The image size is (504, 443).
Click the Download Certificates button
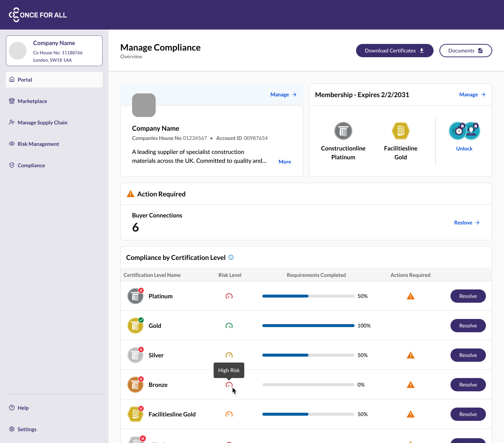coord(394,51)
